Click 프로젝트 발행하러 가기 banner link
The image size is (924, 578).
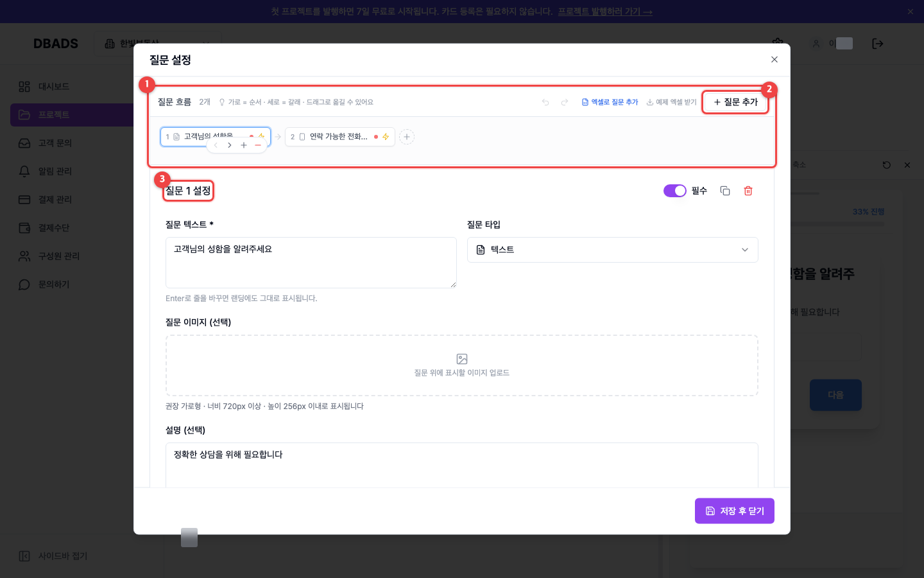pyautogui.click(x=605, y=12)
